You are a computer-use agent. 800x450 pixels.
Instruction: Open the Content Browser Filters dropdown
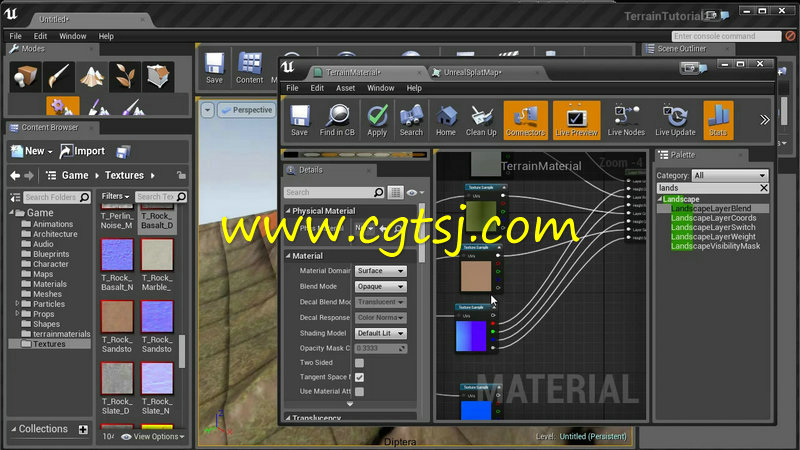tap(115, 196)
